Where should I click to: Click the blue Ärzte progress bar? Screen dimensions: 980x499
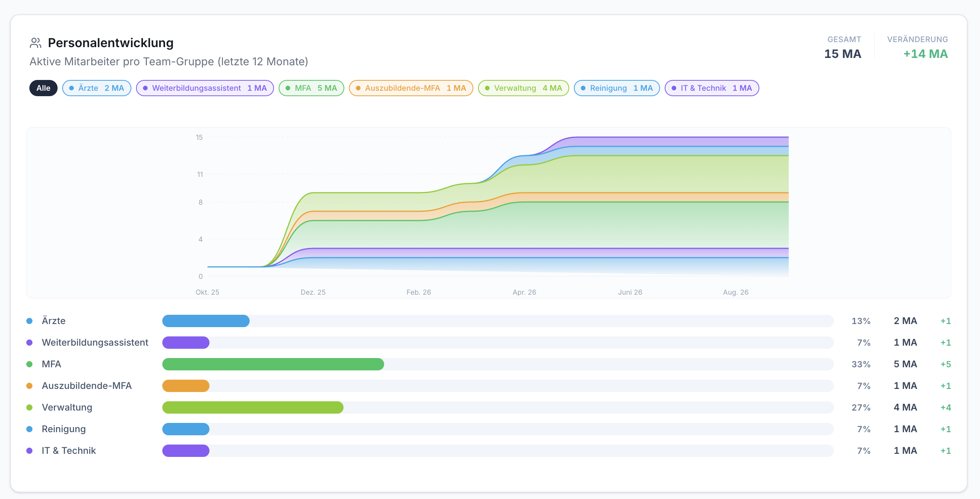[x=206, y=321]
